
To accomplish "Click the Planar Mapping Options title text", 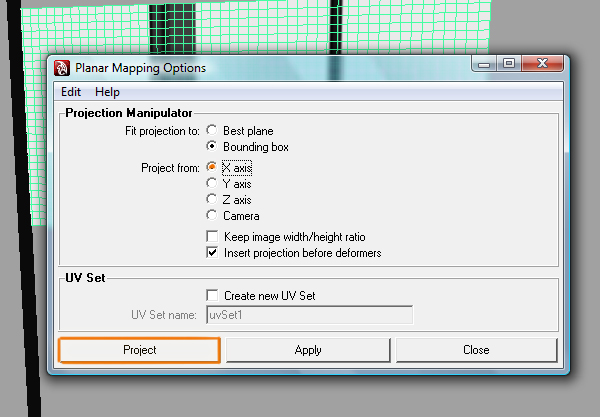I will (x=140, y=68).
